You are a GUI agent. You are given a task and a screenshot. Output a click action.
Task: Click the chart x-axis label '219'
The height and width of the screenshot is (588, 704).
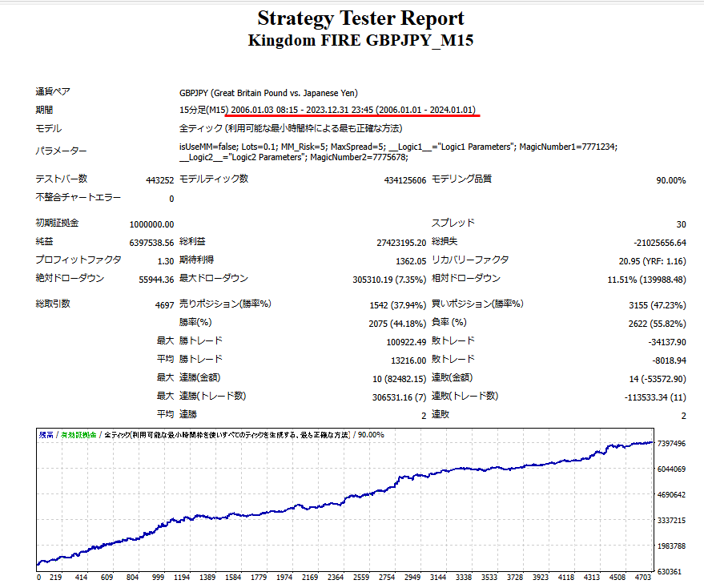coord(56,578)
